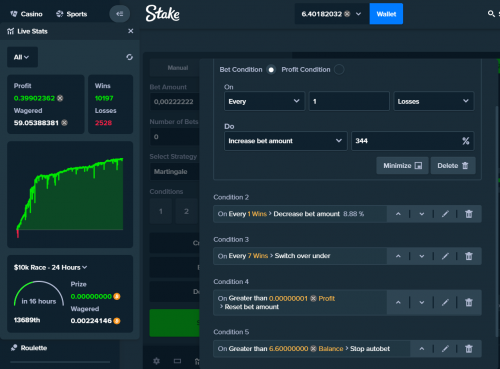Image resolution: width=500 pixels, height=369 pixels.
Task: Open the Every dropdown under On
Action: [x=264, y=101]
